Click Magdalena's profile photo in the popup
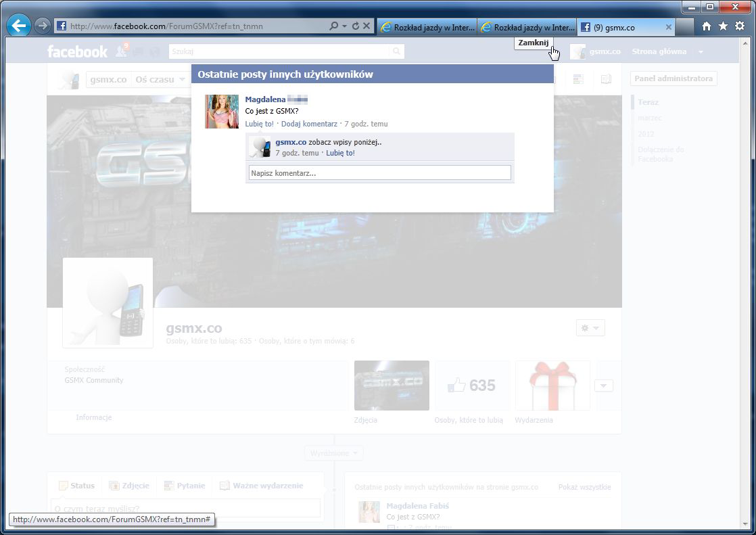 [x=222, y=112]
